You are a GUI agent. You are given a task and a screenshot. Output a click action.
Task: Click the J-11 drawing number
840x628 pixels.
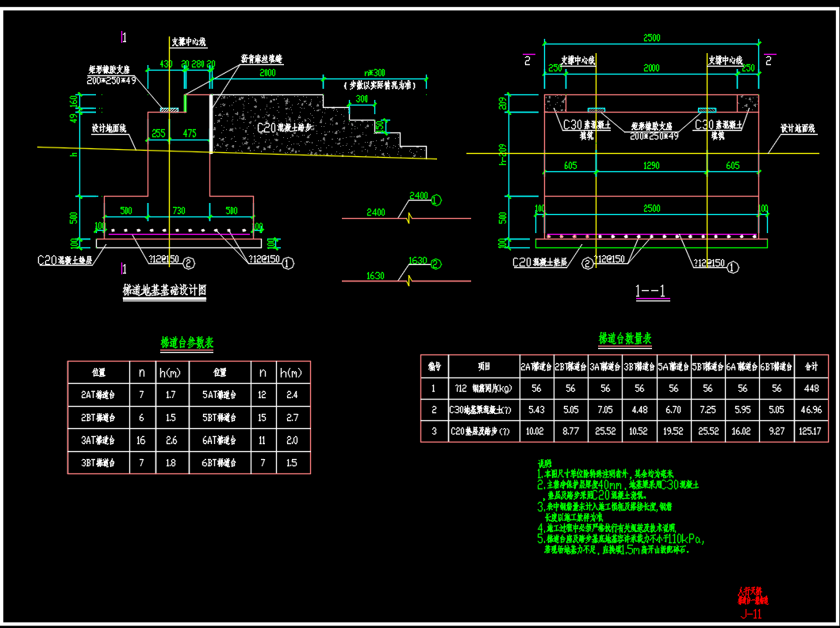pos(750,614)
